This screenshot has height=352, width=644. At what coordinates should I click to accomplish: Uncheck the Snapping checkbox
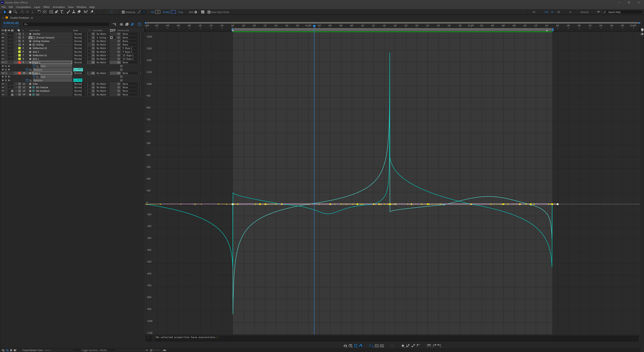[x=123, y=12]
